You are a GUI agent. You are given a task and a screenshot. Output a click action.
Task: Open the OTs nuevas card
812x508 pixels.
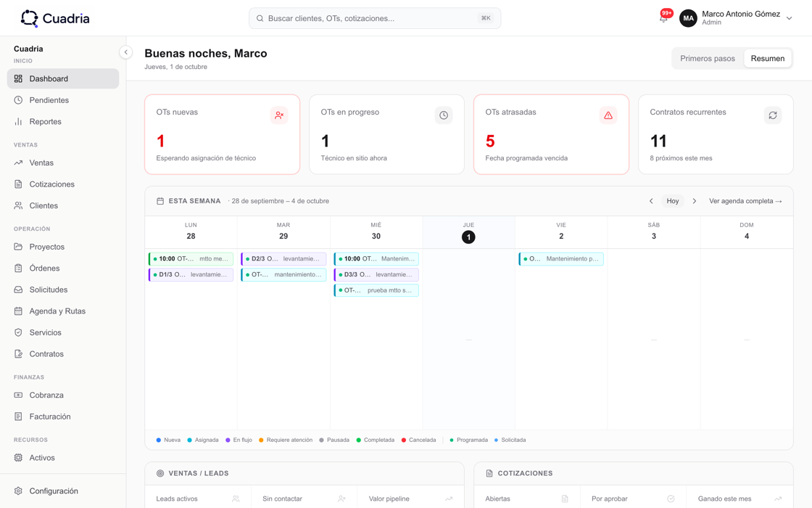pyautogui.click(x=222, y=134)
